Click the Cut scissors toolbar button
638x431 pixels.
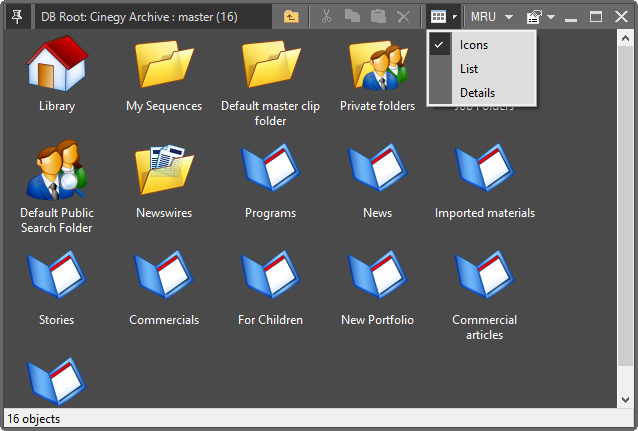click(x=326, y=17)
